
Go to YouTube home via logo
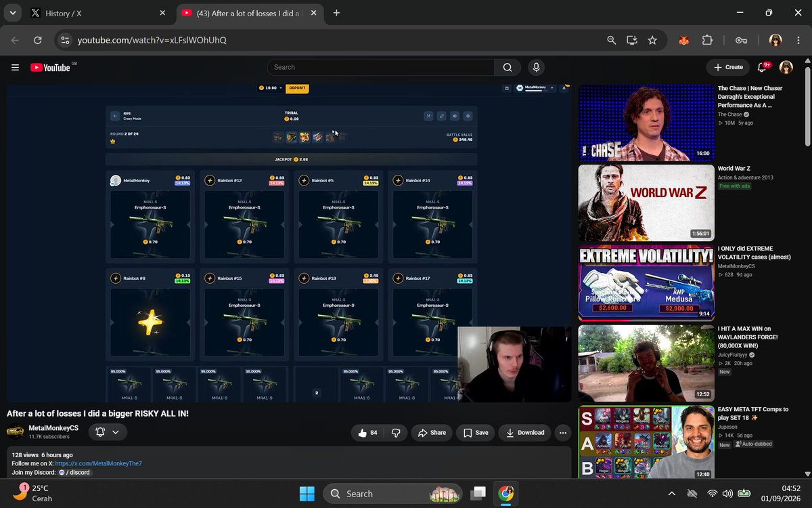click(50, 67)
